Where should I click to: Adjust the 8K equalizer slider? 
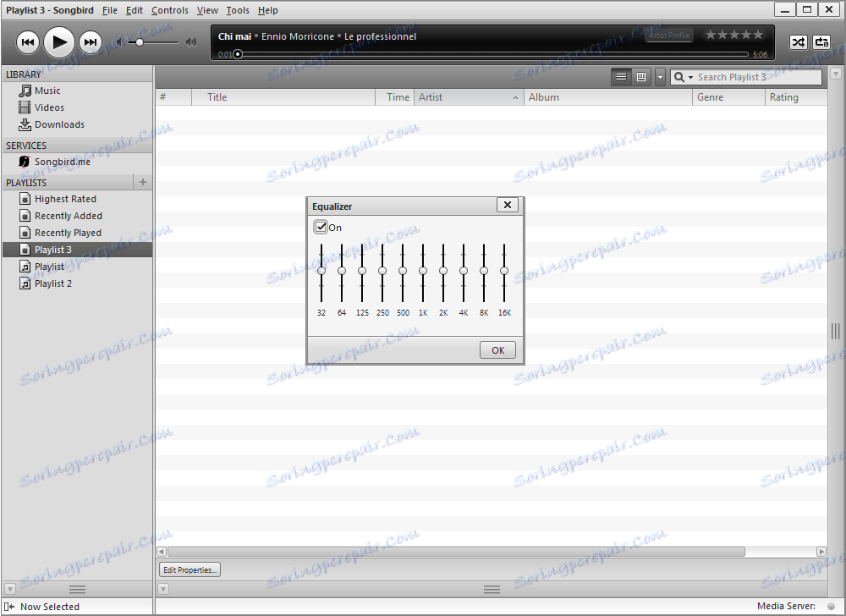coord(484,271)
